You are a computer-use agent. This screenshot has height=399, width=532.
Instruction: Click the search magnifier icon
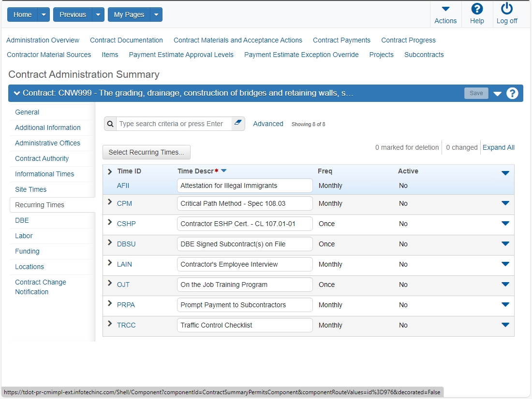pyautogui.click(x=110, y=124)
